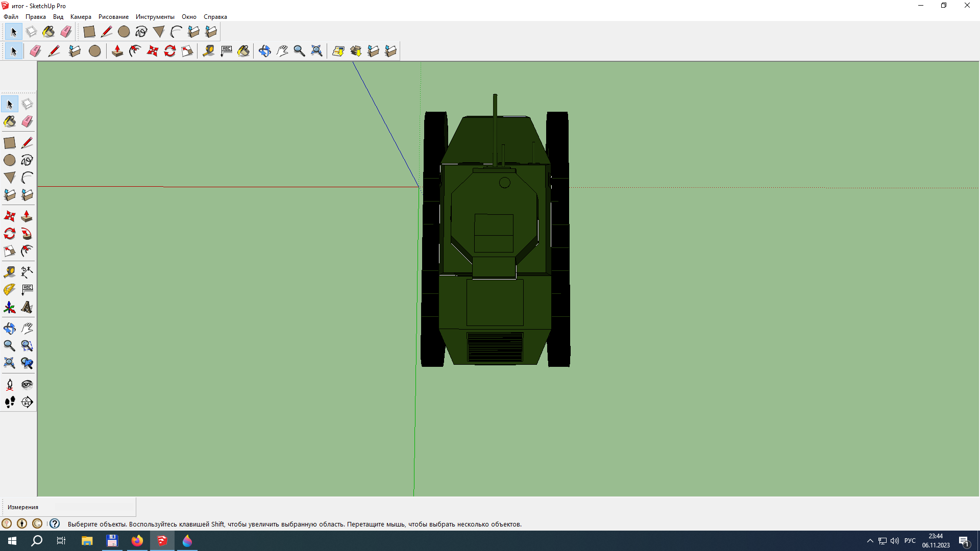Activate the Section Plane tool
This screenshot has width=980, height=551.
coord(27,403)
